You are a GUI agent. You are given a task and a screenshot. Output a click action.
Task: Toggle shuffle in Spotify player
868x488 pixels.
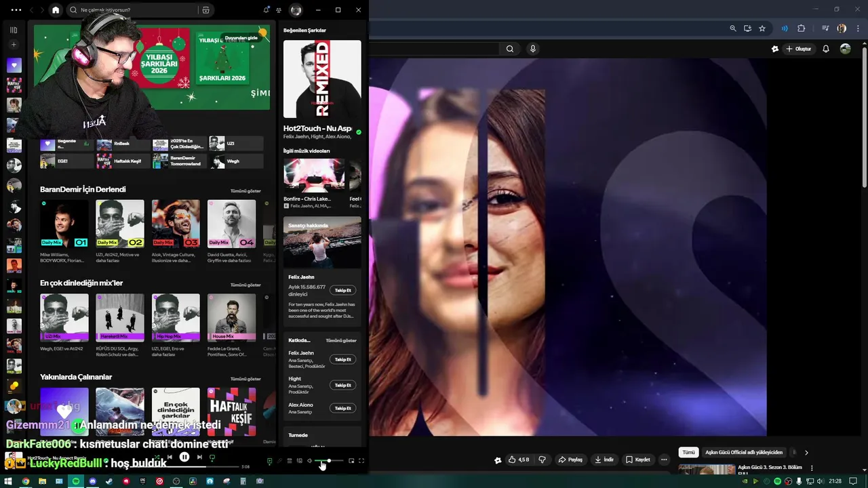tap(157, 457)
